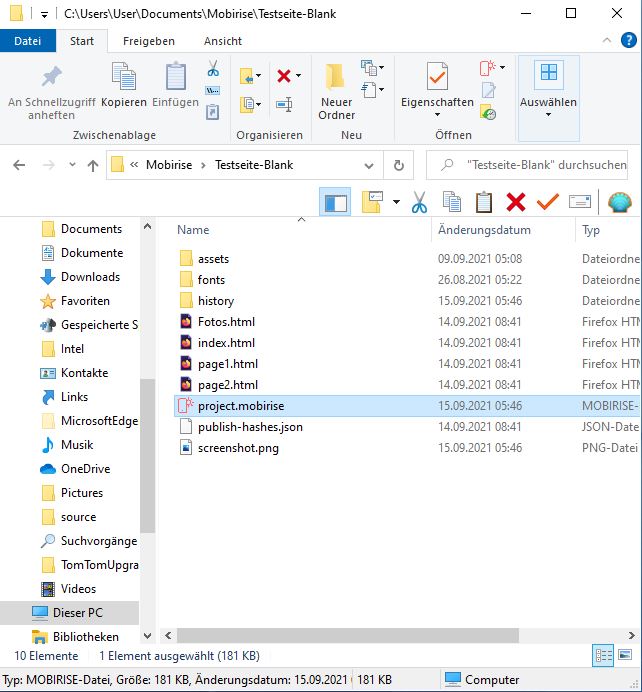Pin to quick access with An Schnellzugriff anheften
This screenshot has width=642, height=692.
(x=51, y=91)
